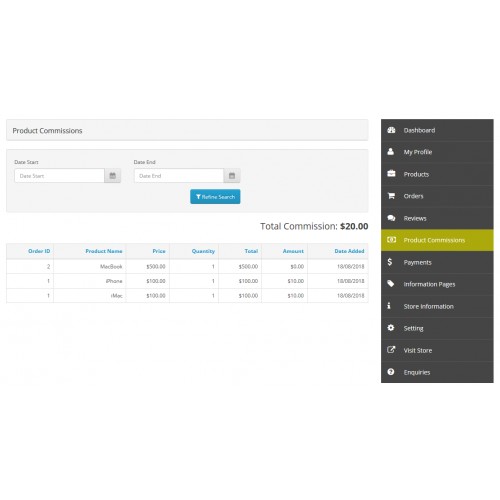The image size is (500, 500).
Task: Sort table by Product Name header
Action: click(x=104, y=251)
